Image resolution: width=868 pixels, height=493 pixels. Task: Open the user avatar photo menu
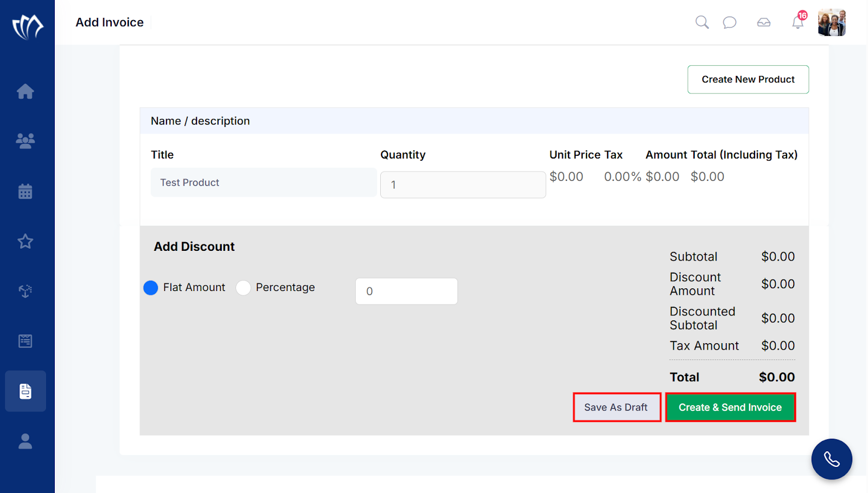coord(832,22)
